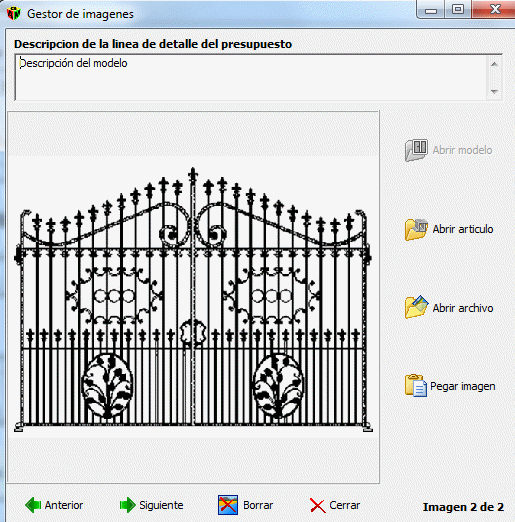Click the Borrar image delete icon
The image size is (515, 522).
click(x=228, y=505)
